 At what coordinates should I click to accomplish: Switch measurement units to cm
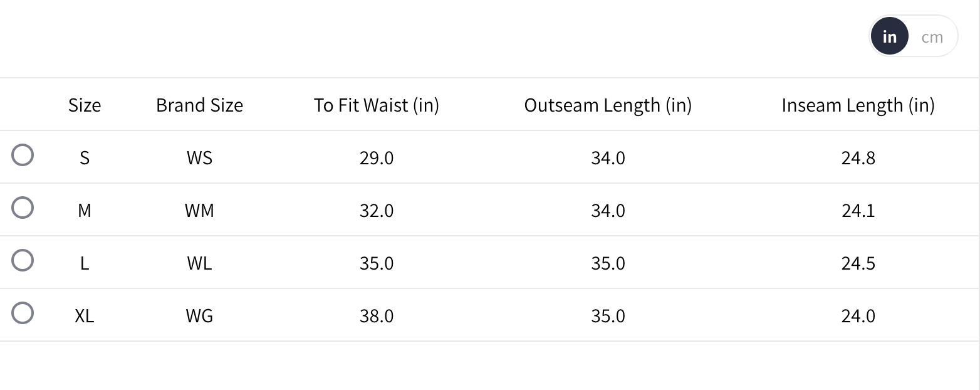(x=932, y=37)
